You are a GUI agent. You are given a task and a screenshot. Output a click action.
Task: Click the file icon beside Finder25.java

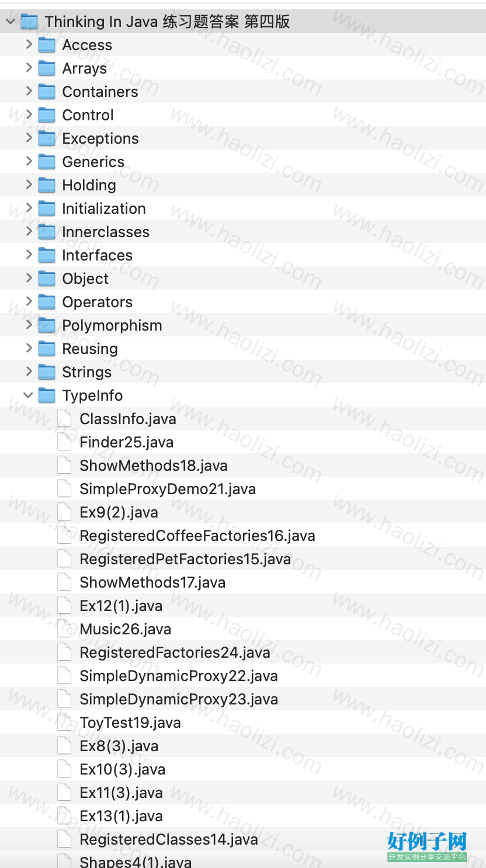(x=64, y=442)
